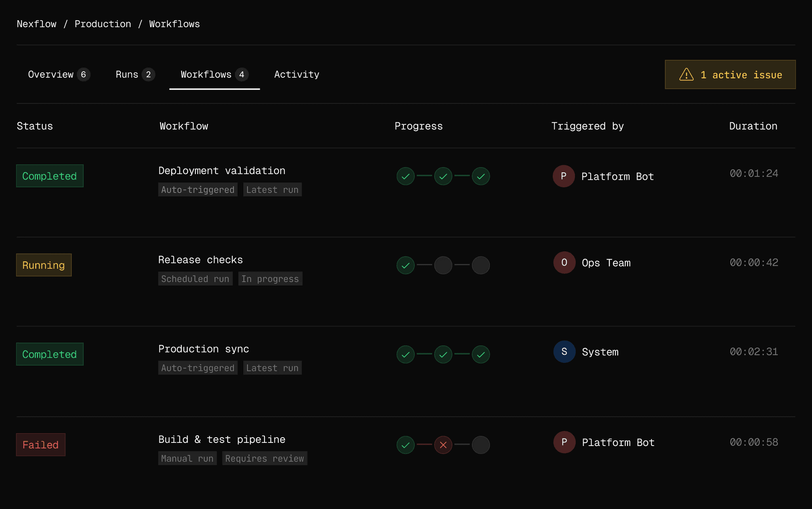Click the red failed step in Build pipeline
812x509 pixels.
443,445
